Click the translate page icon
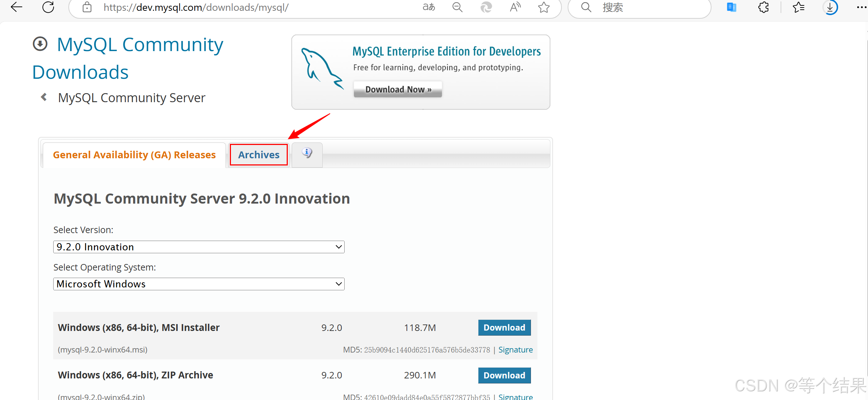The width and height of the screenshot is (868, 400). click(429, 7)
